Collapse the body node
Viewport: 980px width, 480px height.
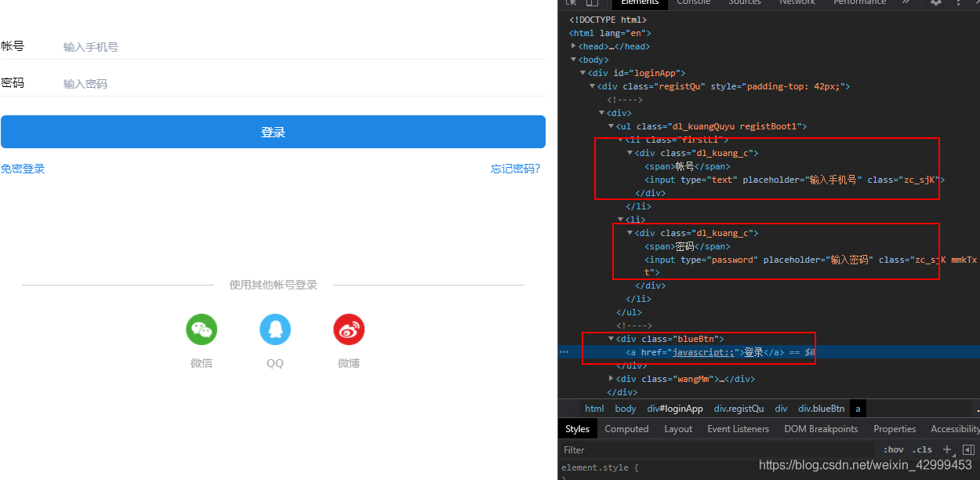tap(574, 60)
